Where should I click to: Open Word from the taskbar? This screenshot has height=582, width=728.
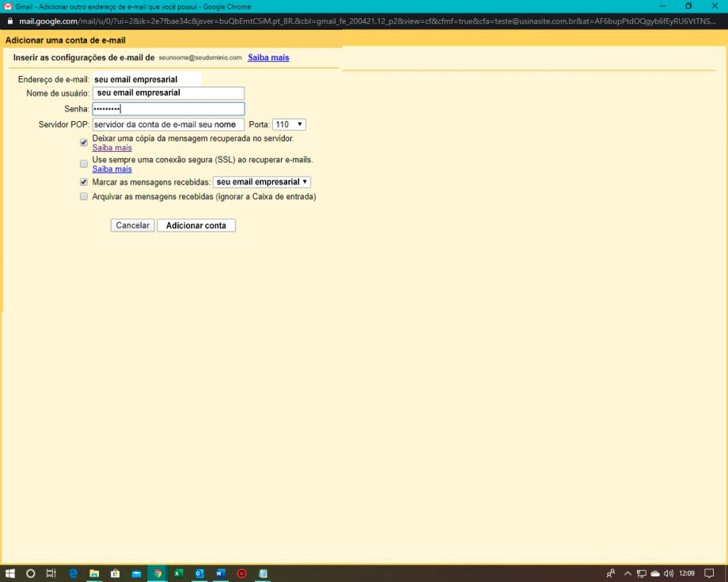[x=221, y=573]
